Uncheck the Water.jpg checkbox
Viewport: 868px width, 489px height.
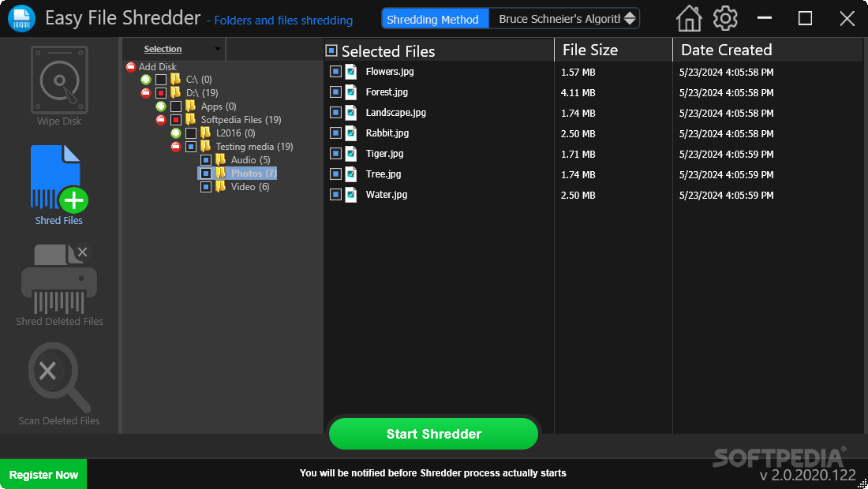pos(335,194)
